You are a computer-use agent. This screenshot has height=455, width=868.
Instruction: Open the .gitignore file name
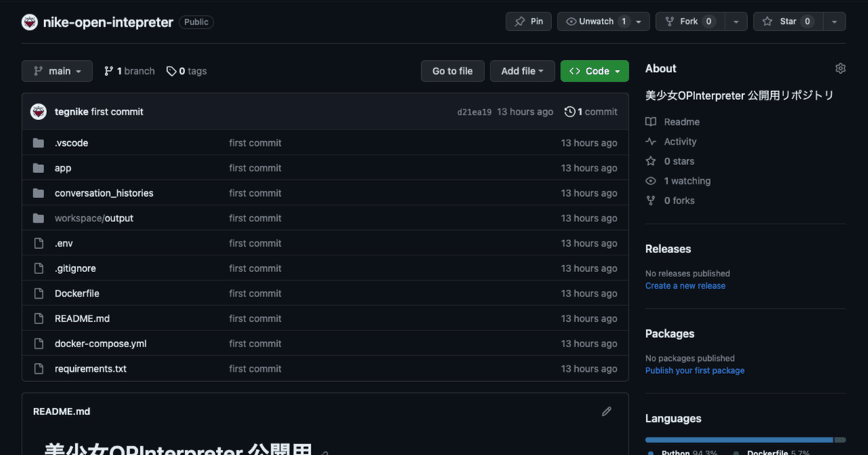(x=75, y=268)
